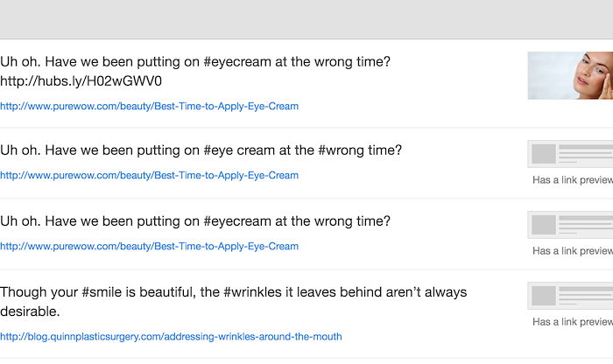
Task: Click link preview icon beside the #wrong time post
Action: tap(570, 154)
